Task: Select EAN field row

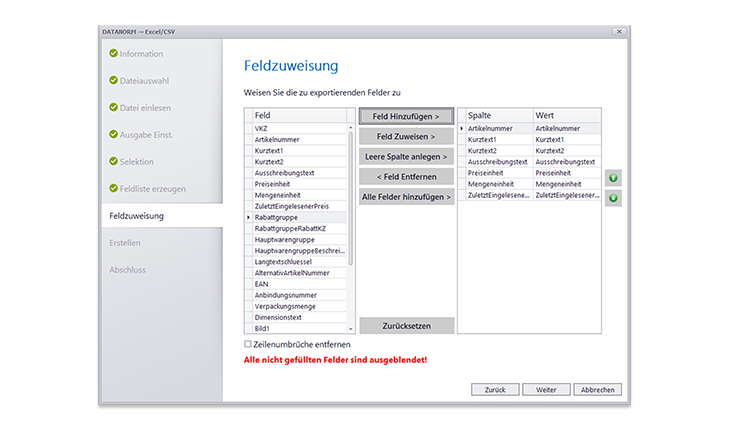Action: (299, 284)
